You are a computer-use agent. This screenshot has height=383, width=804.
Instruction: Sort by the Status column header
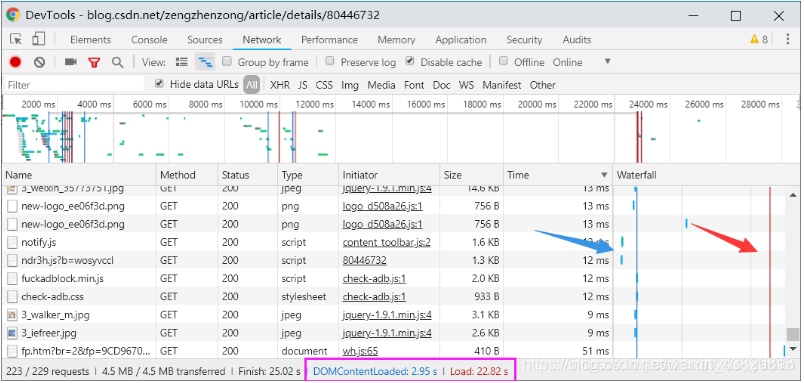click(248, 175)
